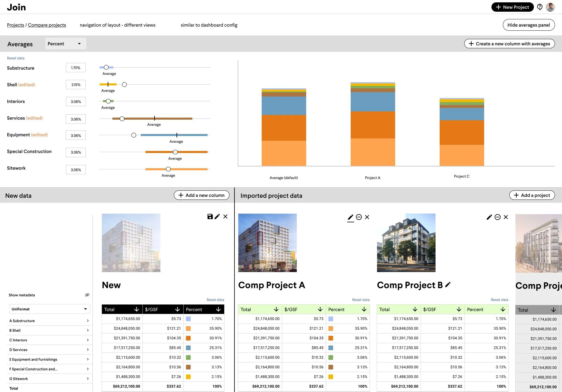Screen dimensions: 562x392
Task: Click the Hide averages panel button
Action: tap(529, 25)
